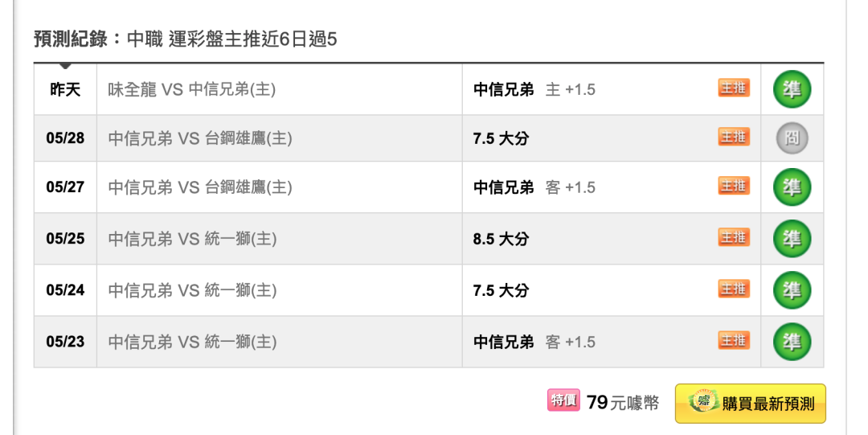Click the green 準 icon for 05/25
This screenshot has width=868, height=435.
pos(792,239)
